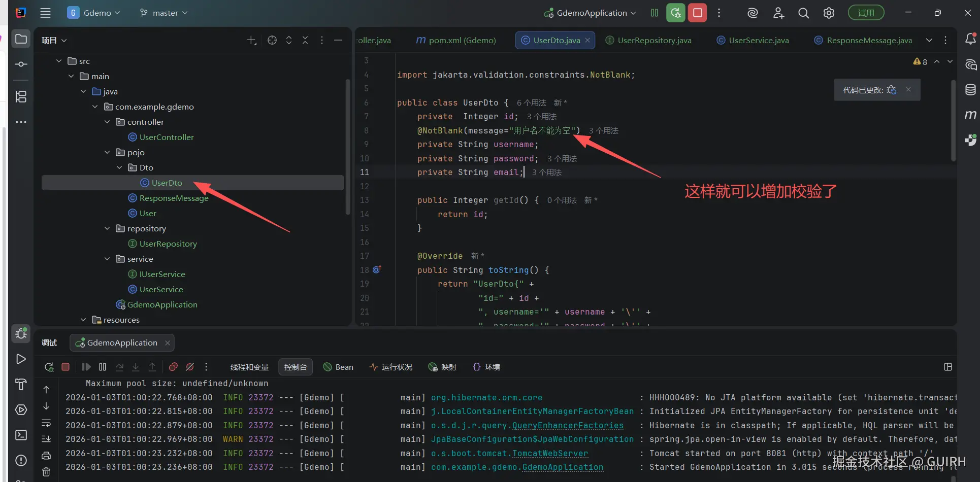Open the Gdemo project dropdown

pos(94,13)
